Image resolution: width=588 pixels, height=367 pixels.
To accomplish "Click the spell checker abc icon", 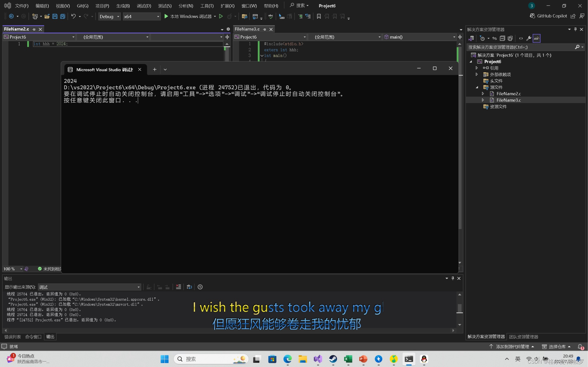I will [271, 16].
